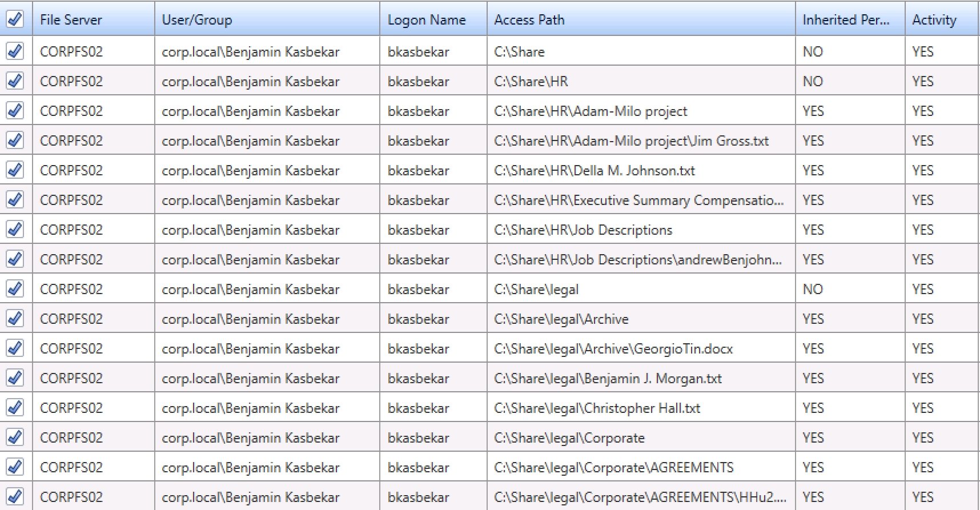
Task: Click the Logon Name column header
Action: pyautogui.click(x=427, y=20)
